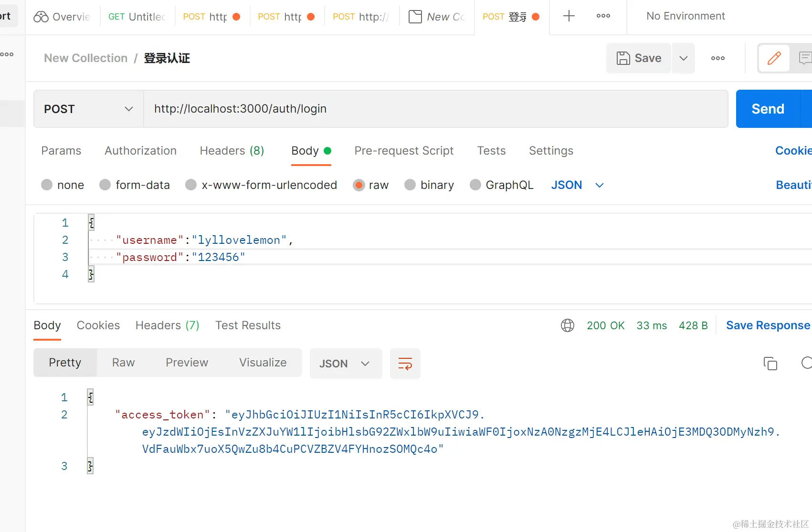Open the tab bar overflow dots
This screenshot has height=532, width=812.
pyautogui.click(x=603, y=16)
